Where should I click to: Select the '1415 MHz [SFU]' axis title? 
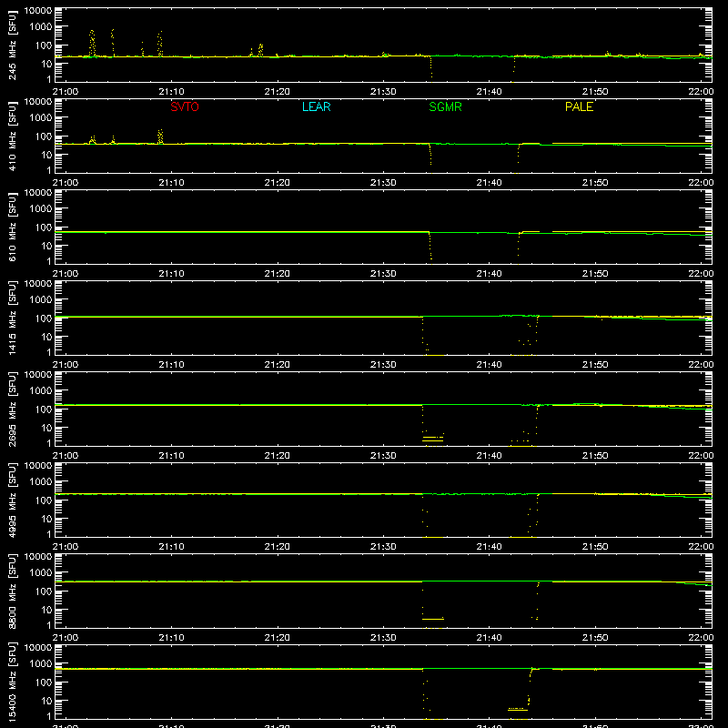pos(13,318)
